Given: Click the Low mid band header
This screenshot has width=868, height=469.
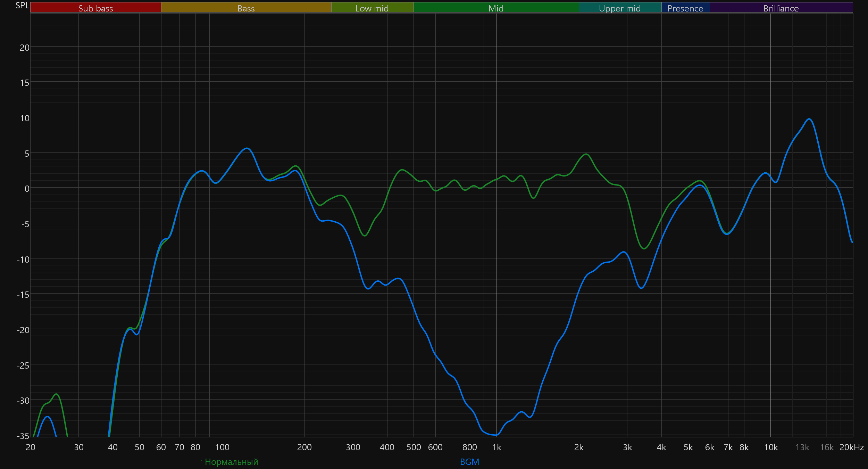Looking at the screenshot, I should click(x=372, y=8).
